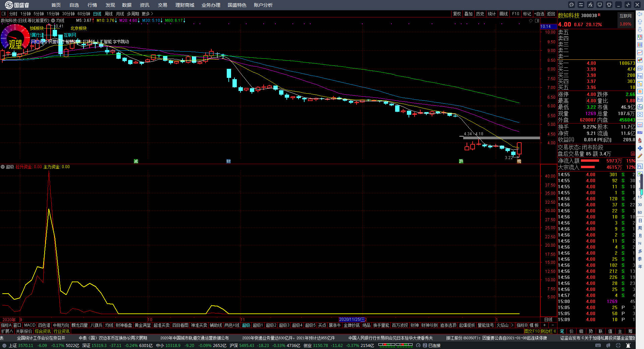The image size is (644, 349).
Task: Open the f(x) function icon in sidebar
Action: pos(640,107)
